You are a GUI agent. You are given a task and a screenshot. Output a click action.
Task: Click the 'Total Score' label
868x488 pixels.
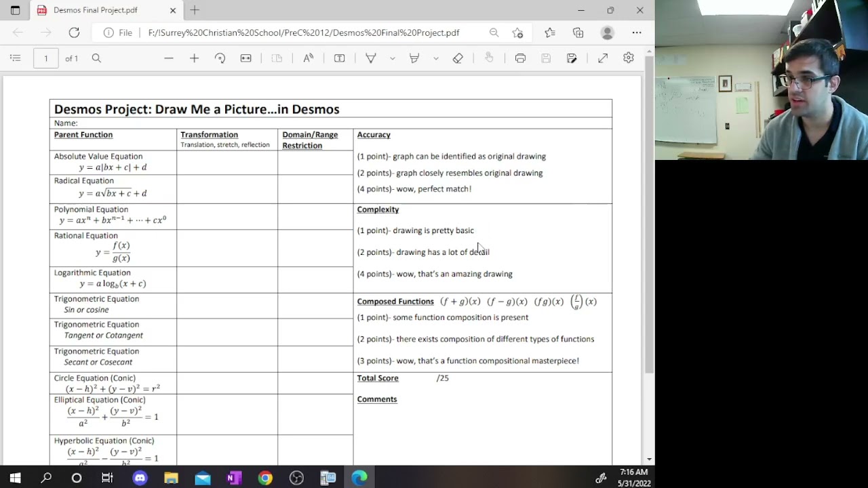(x=378, y=378)
